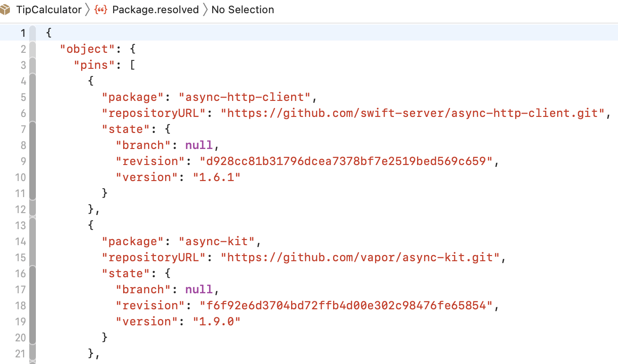Click the fold ribbon marker beside line 1
The height and width of the screenshot is (364, 618).
point(32,33)
